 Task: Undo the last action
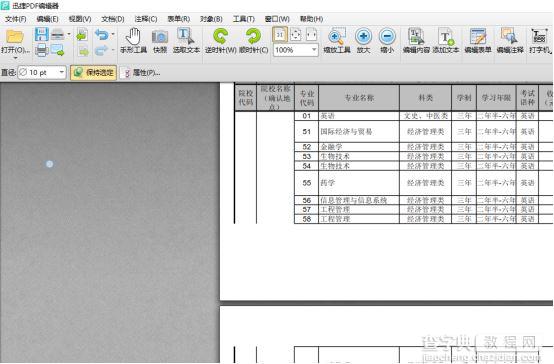tap(102, 35)
